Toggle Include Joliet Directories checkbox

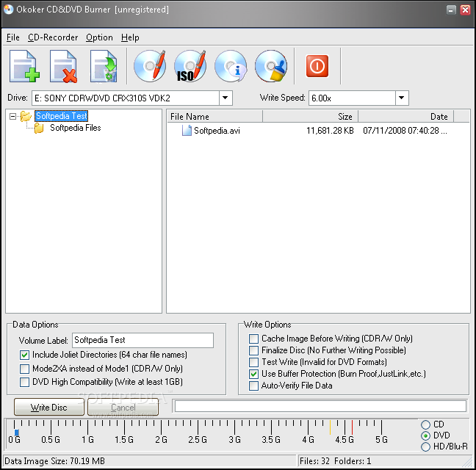24,355
